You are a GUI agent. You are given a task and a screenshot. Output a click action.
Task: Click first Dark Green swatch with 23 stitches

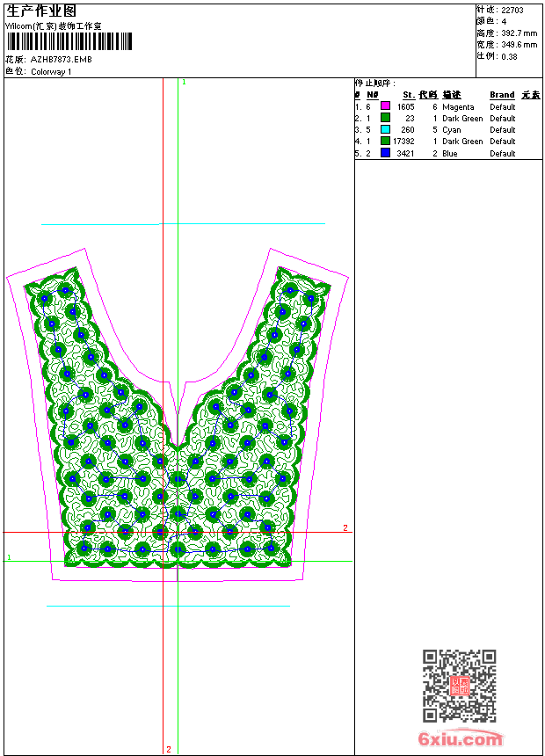pos(385,118)
